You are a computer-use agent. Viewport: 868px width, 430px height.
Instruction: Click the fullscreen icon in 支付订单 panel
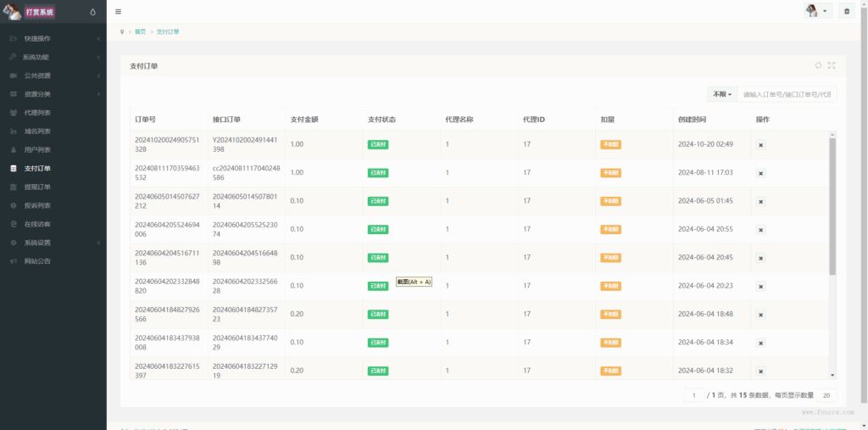click(x=832, y=65)
